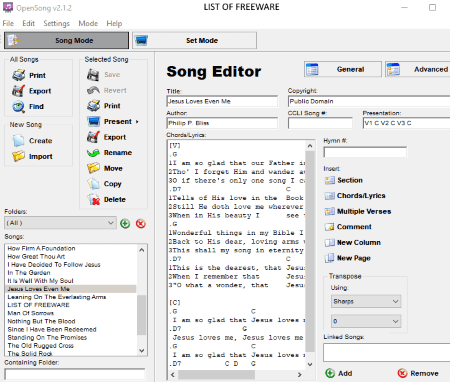Select song "It Is Well With My Soul"
This screenshot has height=382, width=450.
(40, 281)
